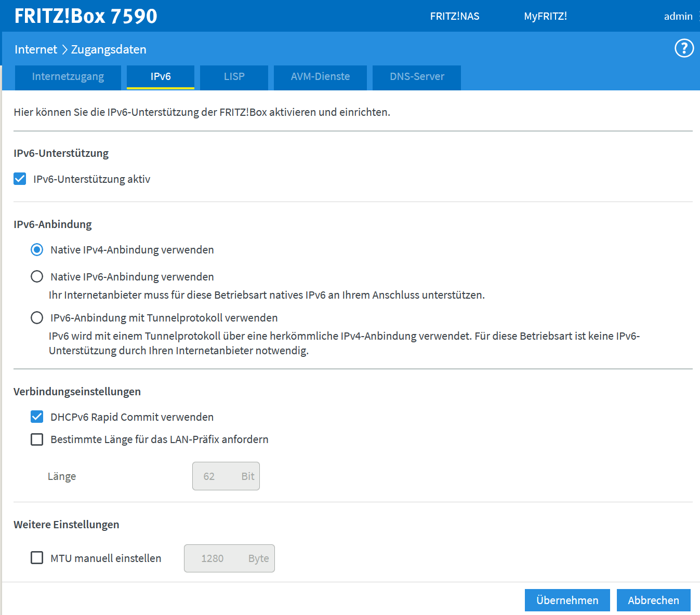Image resolution: width=700 pixels, height=615 pixels.
Task: Click the Zugangsdaten breadcrumb text
Action: tap(109, 49)
